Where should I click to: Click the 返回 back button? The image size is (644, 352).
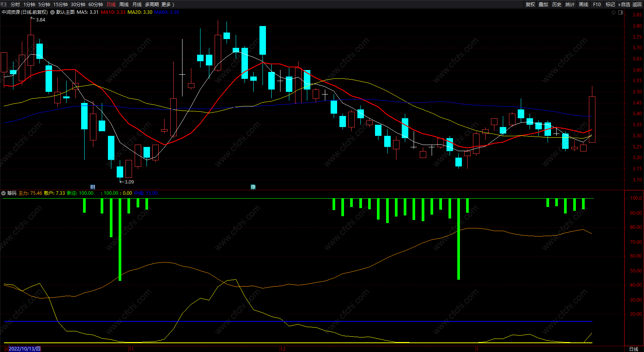[637, 4]
